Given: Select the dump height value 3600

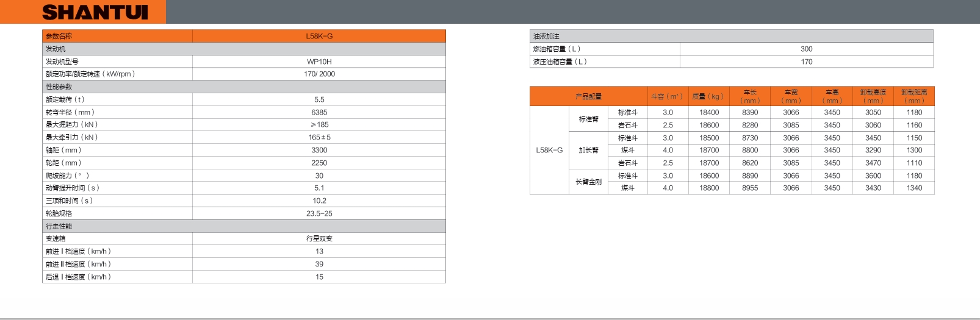Looking at the screenshot, I should point(873,176).
